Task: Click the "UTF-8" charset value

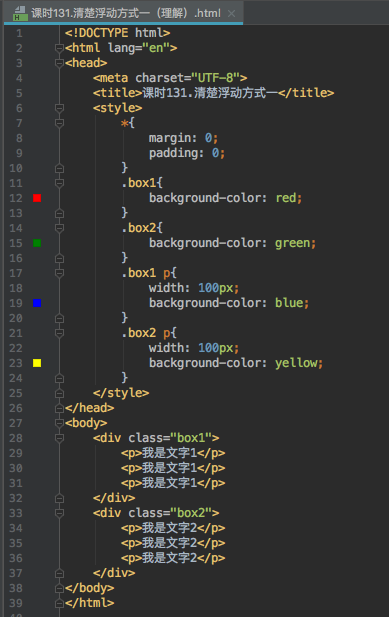Action: point(216,78)
